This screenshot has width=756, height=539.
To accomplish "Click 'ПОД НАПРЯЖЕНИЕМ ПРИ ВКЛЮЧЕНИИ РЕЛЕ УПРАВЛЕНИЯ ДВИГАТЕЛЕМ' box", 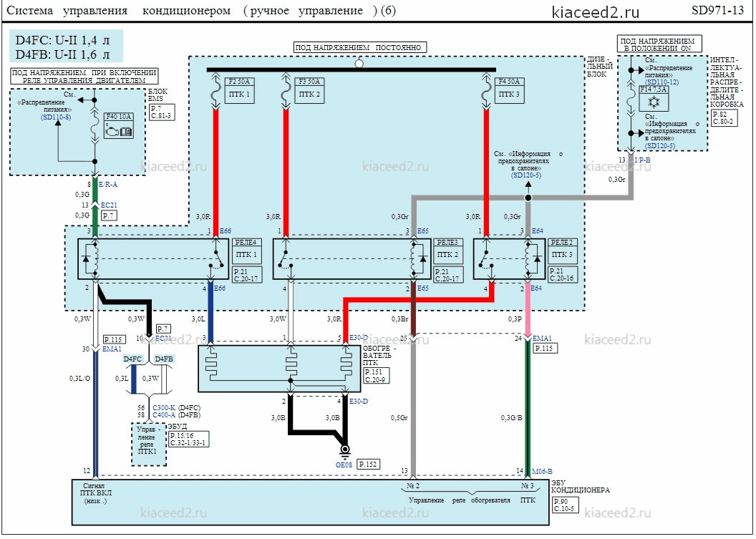I will tap(85, 76).
